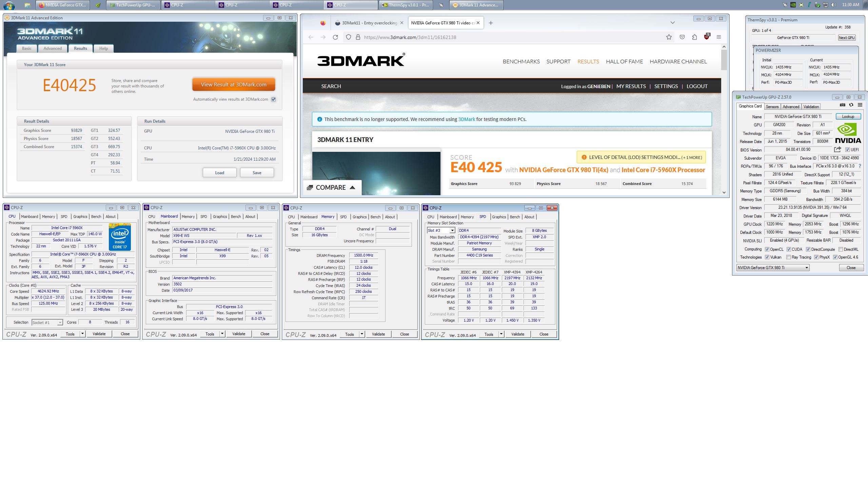Image resolution: width=868 pixels, height=488 pixels.
Task: Switch to the Basic tab in 3DMark 11
Action: click(27, 48)
